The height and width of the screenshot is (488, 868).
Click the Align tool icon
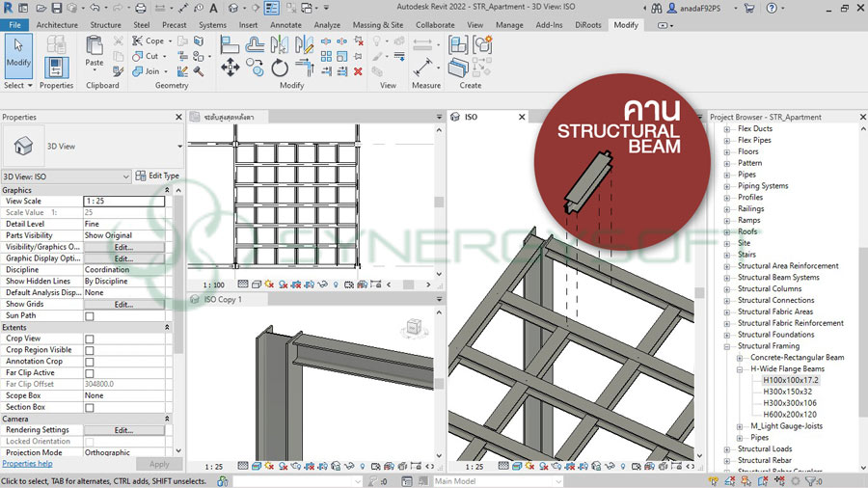pyautogui.click(x=230, y=44)
